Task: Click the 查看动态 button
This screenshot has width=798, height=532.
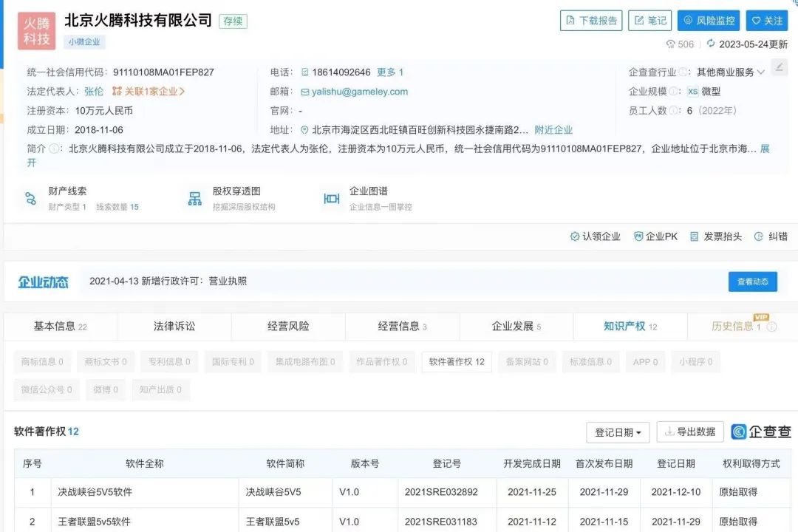Action: (752, 282)
